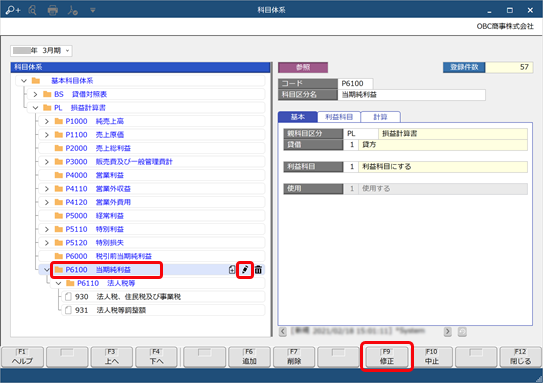Click the F1 ヘルプ button
543x383 pixels.
(x=23, y=357)
